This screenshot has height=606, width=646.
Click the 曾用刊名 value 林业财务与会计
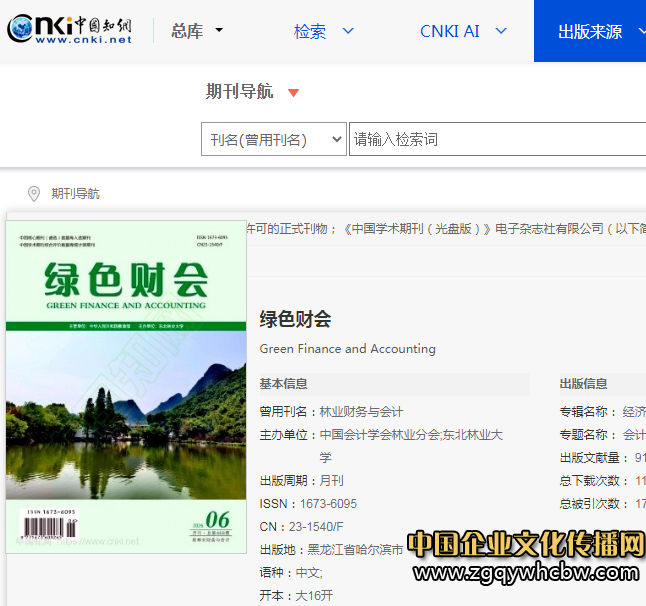click(x=361, y=412)
